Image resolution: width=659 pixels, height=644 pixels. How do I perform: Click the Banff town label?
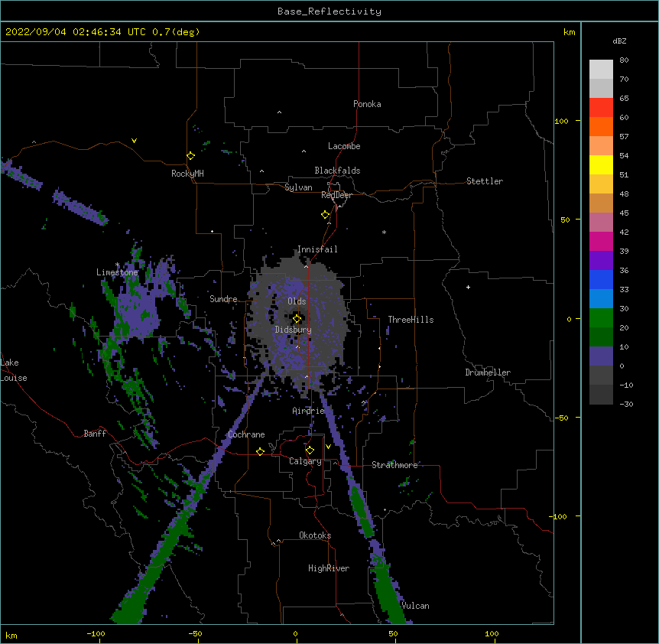[95, 434]
